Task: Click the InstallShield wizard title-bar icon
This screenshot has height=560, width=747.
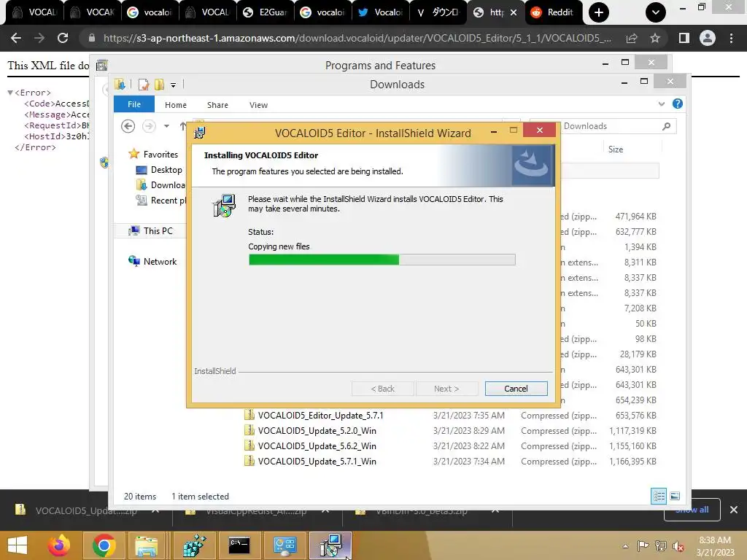Action: point(200,133)
